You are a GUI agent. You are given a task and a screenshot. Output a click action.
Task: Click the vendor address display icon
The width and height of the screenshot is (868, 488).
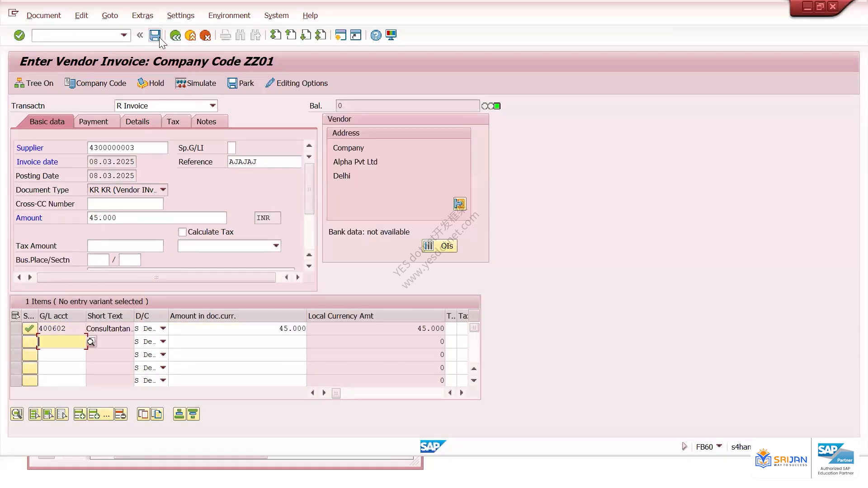(460, 204)
